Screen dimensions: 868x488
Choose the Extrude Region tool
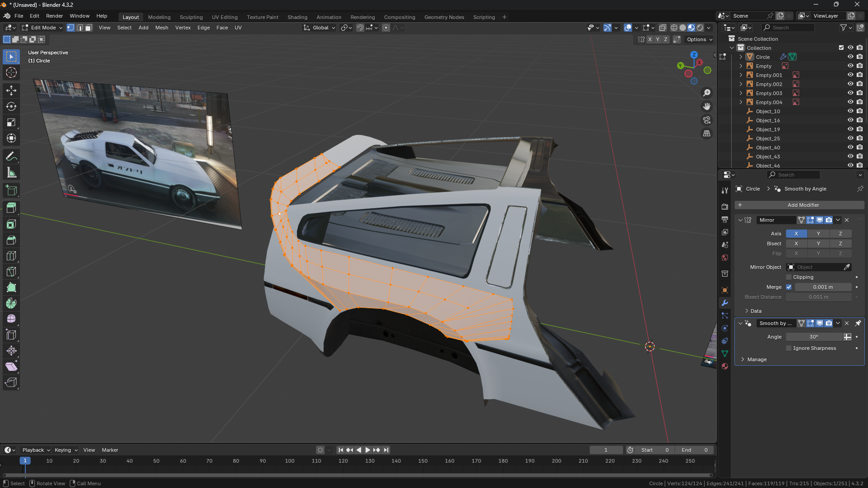pos(11,208)
